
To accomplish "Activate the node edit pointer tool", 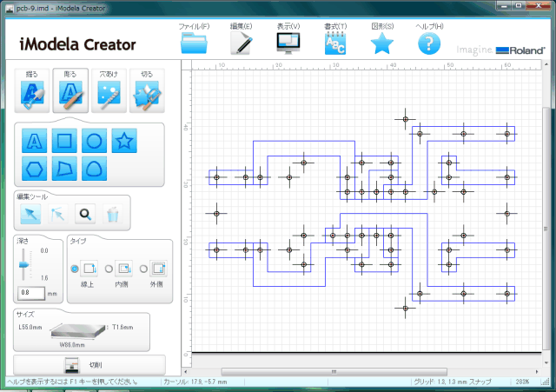I will click(x=57, y=215).
